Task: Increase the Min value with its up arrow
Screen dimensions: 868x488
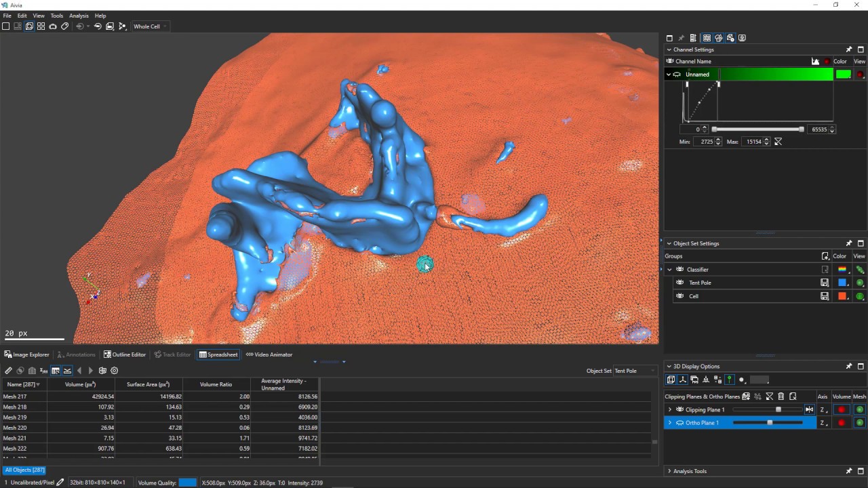Action: click(718, 140)
